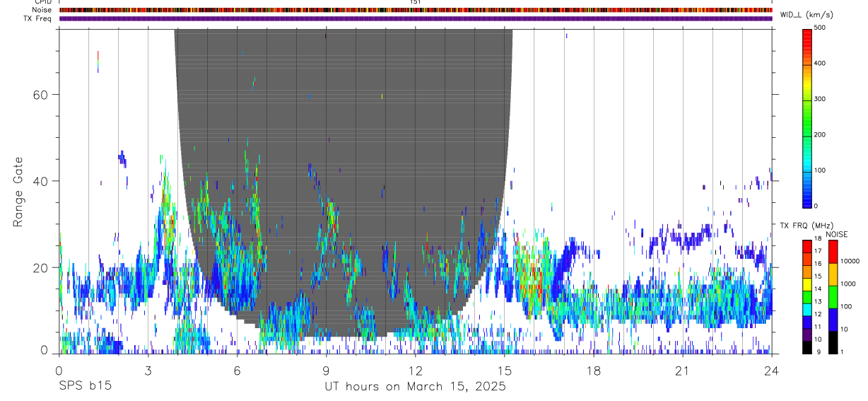Click the 300 tick on width colorbar
Image resolution: width=868 pixels, height=401 pixels.
pos(820,99)
